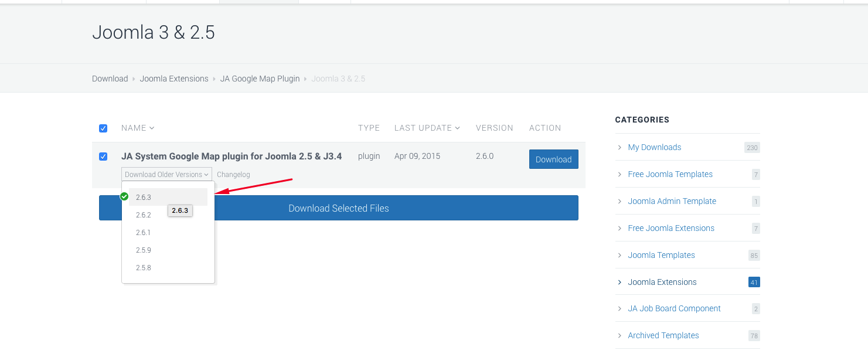868x357 pixels.
Task: Click the chevron beside JA Job Board Component
Action: point(620,308)
